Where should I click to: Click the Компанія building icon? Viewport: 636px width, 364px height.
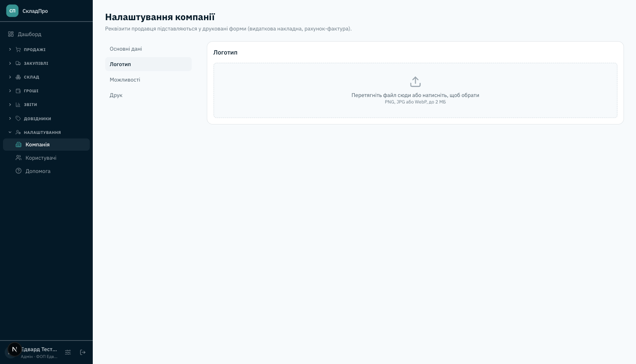(x=18, y=145)
